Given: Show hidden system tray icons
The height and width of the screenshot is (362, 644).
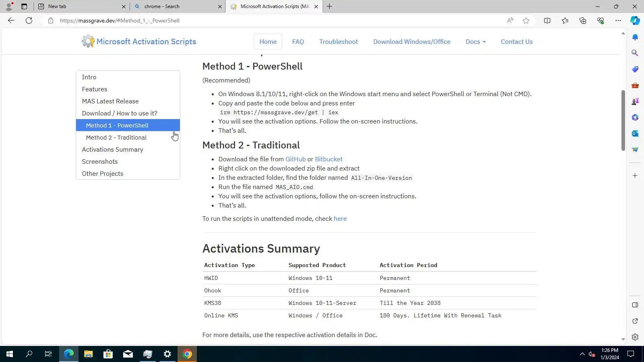Looking at the screenshot, I should click(x=582, y=354).
